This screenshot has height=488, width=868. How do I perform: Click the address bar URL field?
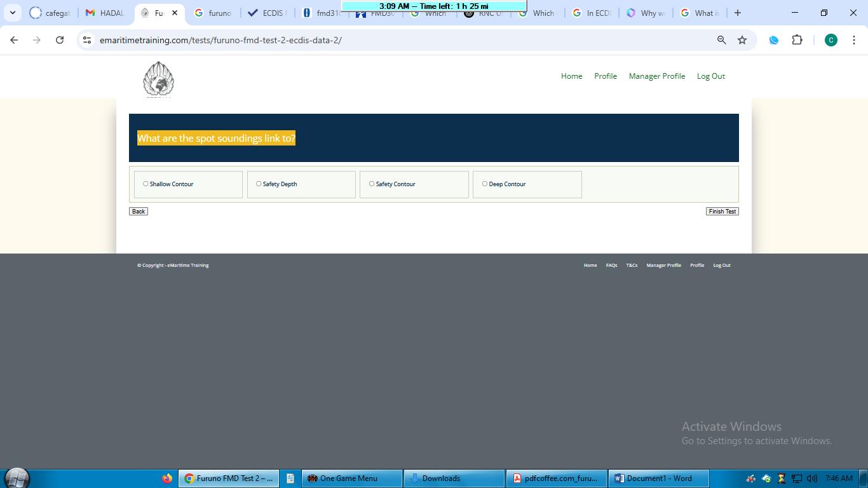tap(381, 40)
